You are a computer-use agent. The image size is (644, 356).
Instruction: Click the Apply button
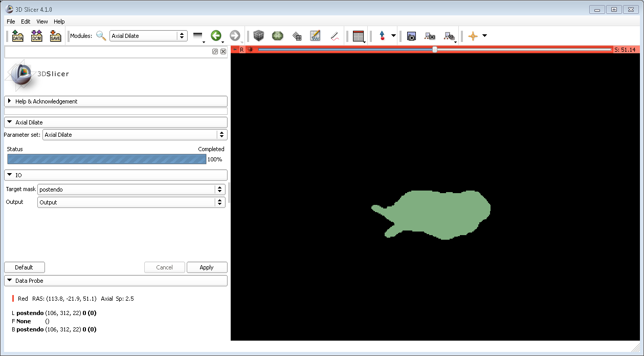[x=207, y=267]
